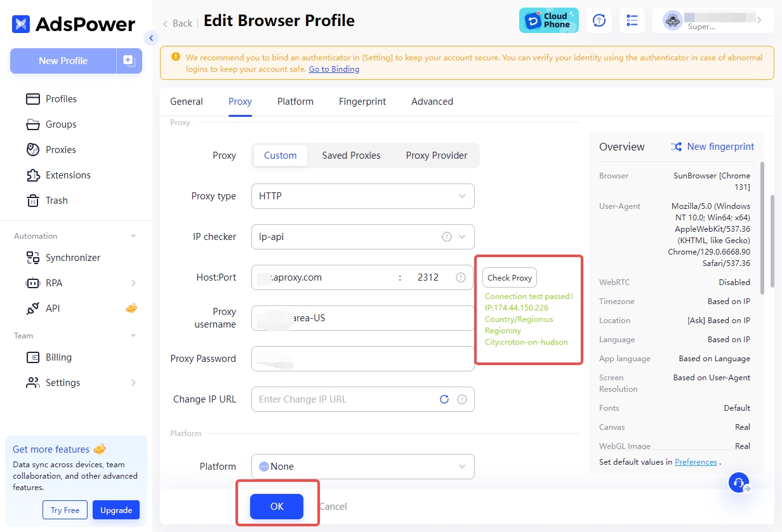Collapse the Automation section
782x532 pixels.
click(133, 236)
